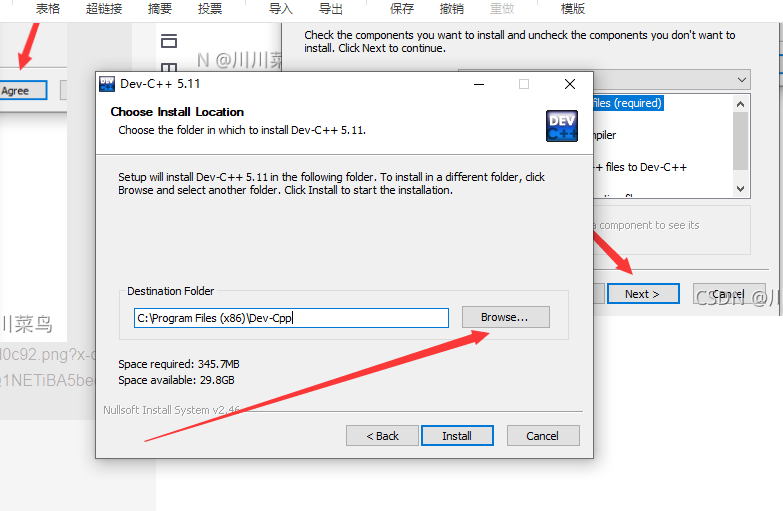The image size is (783, 511).
Task: Open the Browse... folder picker
Action: tap(505, 317)
